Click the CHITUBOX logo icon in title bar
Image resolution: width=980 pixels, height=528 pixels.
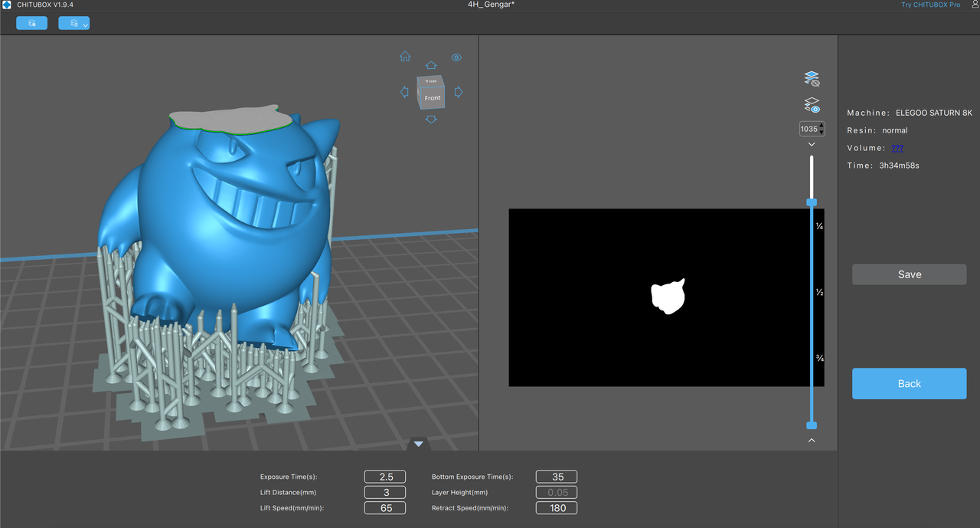[7, 5]
